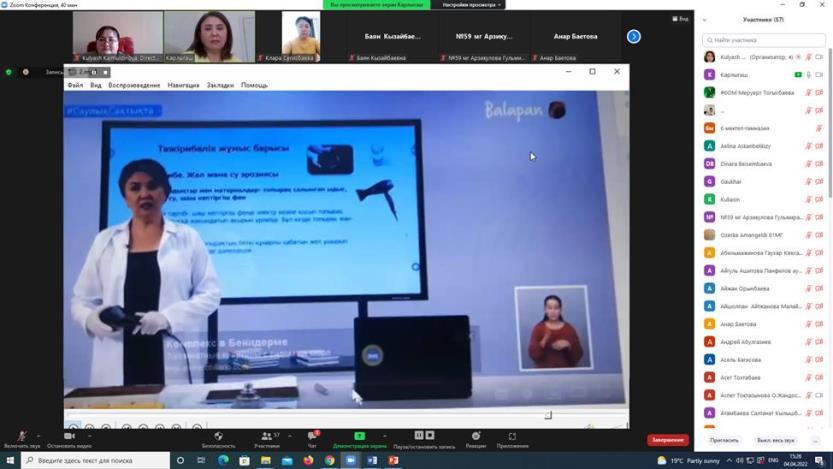Click the Пригласить button

coord(724,440)
